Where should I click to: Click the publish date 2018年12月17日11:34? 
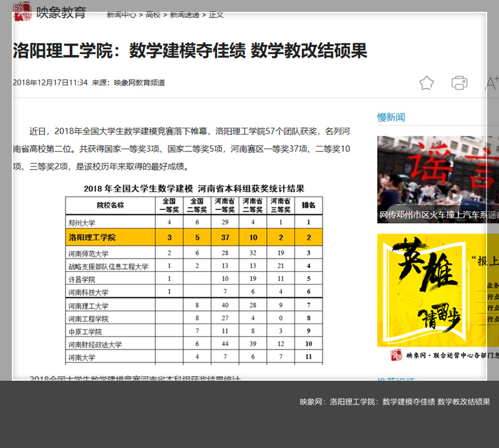point(51,83)
